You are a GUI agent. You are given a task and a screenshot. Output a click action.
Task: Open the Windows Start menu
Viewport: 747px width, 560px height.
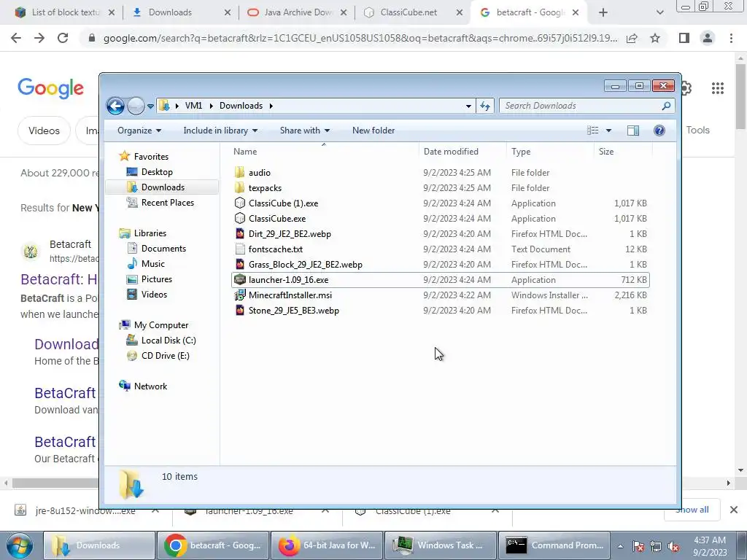[19, 545]
